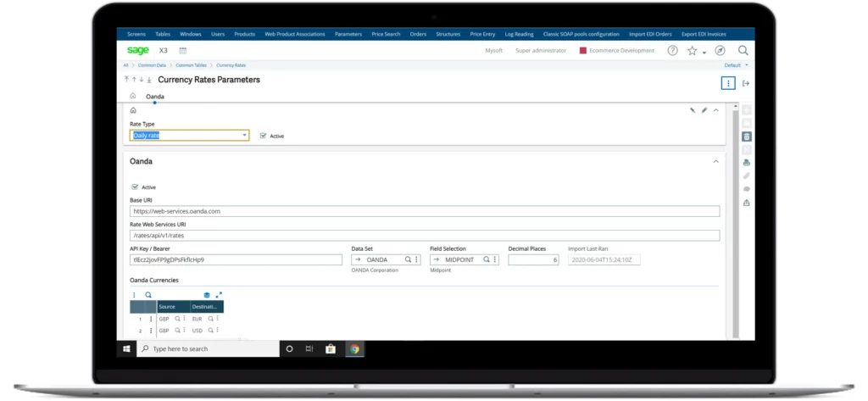Open the Import EDI Orders menu

pos(650,34)
